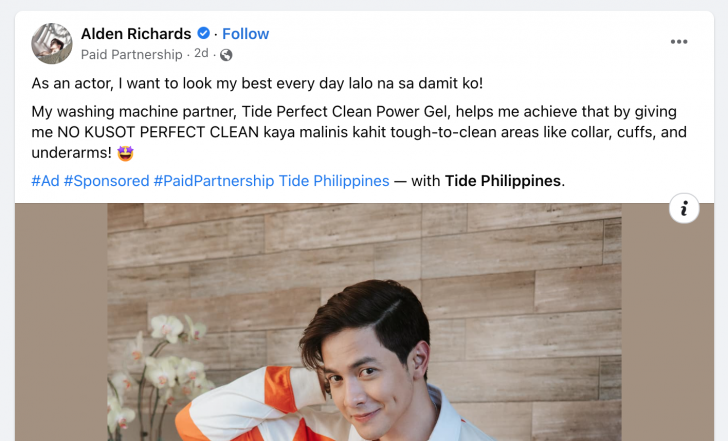728x441 pixels.
Task: Open the #Ad hashtag
Action: point(46,181)
